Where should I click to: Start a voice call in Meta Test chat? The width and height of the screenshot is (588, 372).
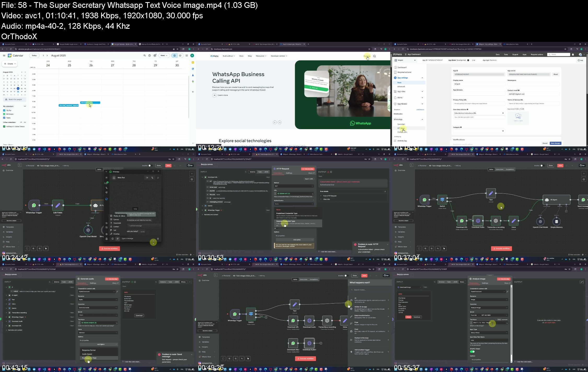tap(152, 178)
